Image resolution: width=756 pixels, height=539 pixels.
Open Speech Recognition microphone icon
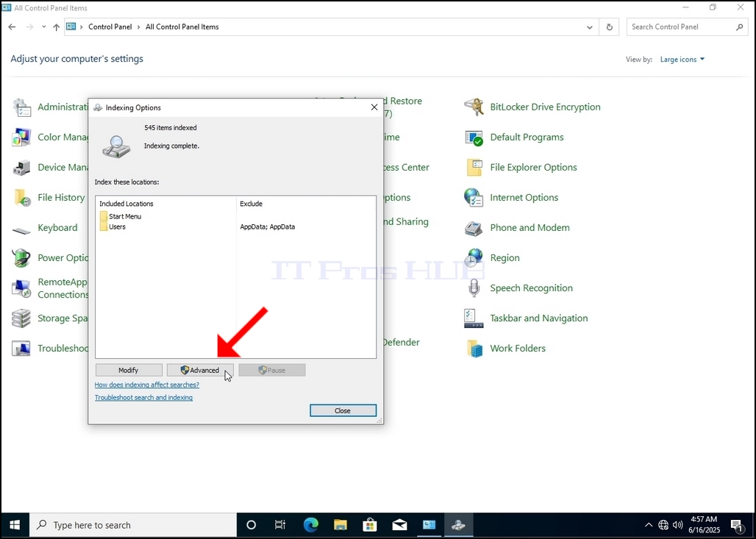tap(474, 288)
